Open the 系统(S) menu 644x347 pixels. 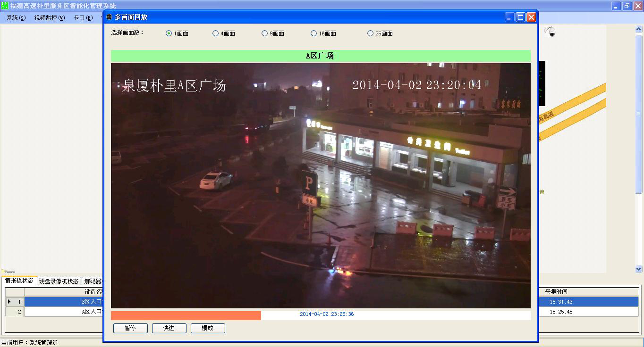pos(16,18)
